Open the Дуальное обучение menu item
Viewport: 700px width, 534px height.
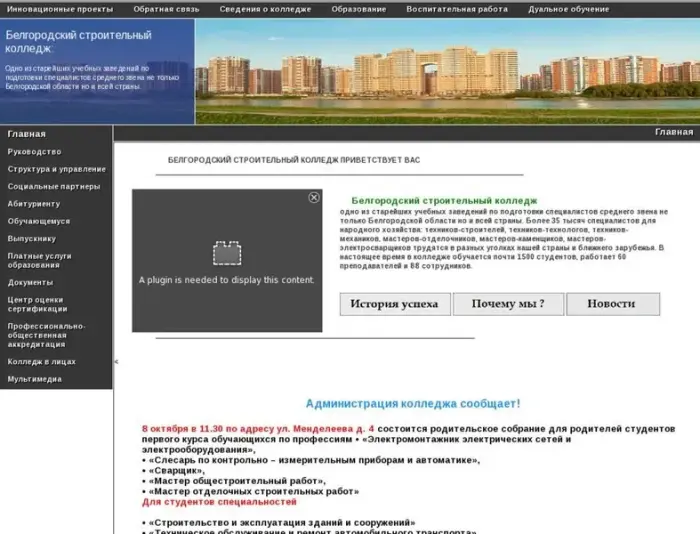569,9
